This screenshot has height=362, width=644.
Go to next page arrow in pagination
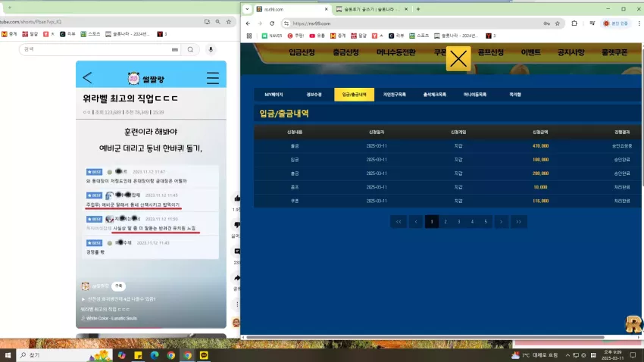(x=501, y=222)
